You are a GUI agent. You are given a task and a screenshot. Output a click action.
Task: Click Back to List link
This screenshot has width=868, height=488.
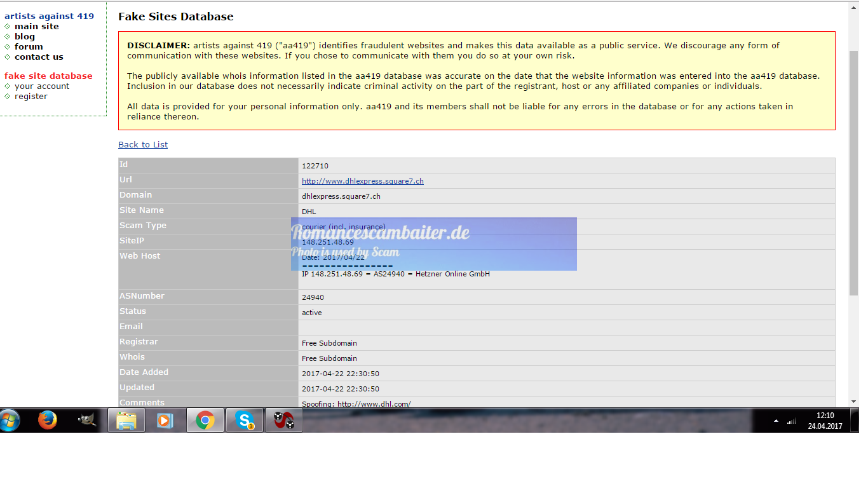click(143, 144)
